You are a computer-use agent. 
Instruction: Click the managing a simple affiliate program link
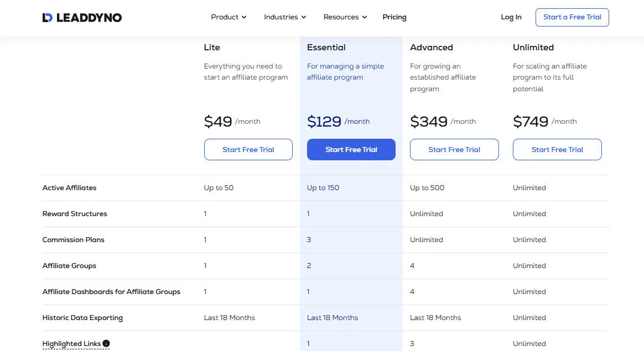pyautogui.click(x=345, y=71)
